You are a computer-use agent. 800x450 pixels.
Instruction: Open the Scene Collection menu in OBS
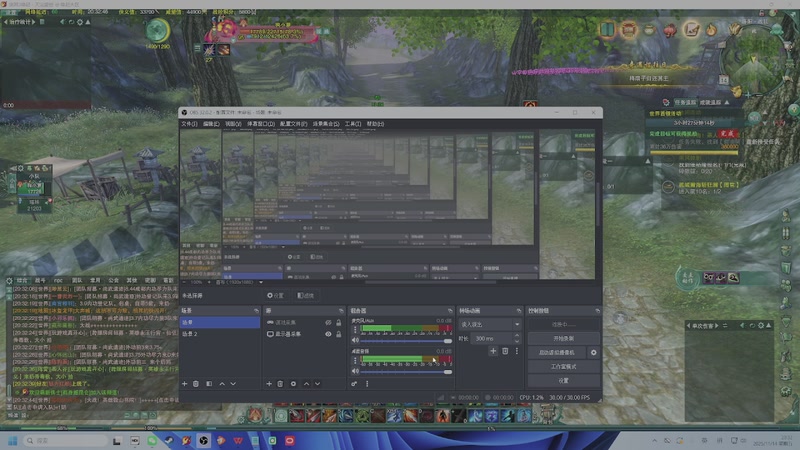coord(326,124)
